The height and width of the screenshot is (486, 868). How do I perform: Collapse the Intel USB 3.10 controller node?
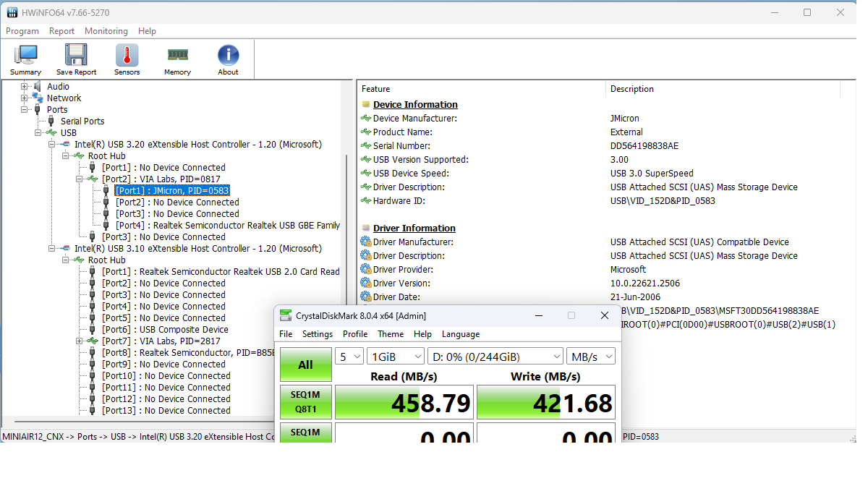[51, 249]
